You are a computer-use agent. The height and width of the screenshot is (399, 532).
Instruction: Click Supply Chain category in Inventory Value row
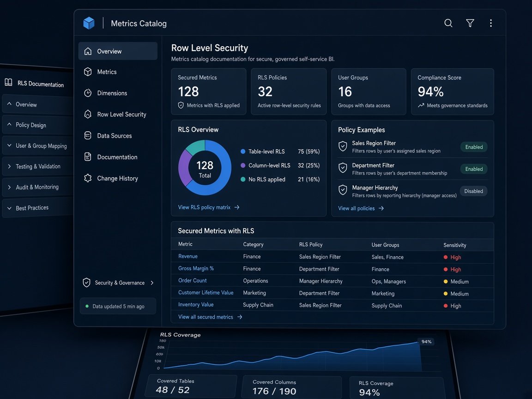pyautogui.click(x=258, y=305)
